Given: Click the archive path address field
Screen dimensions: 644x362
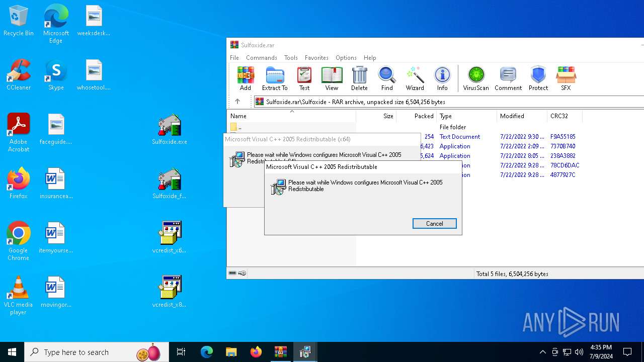Looking at the screenshot, I should (449, 102).
